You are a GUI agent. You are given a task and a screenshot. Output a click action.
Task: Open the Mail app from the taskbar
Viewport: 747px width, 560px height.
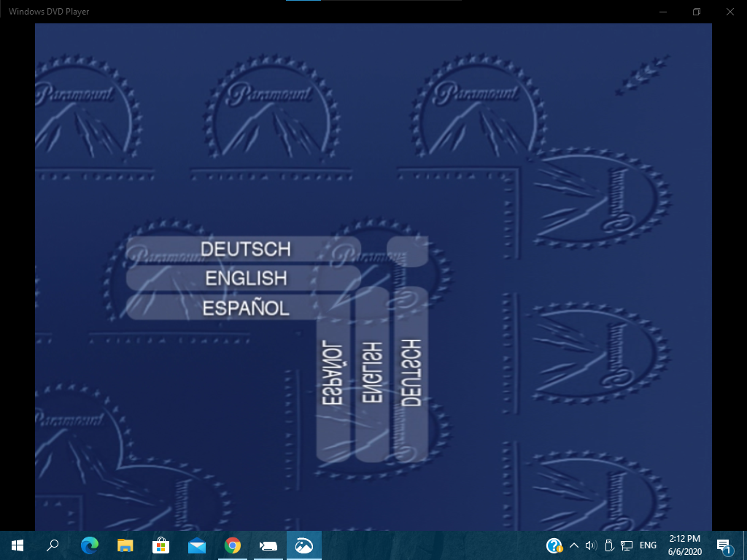(196, 545)
